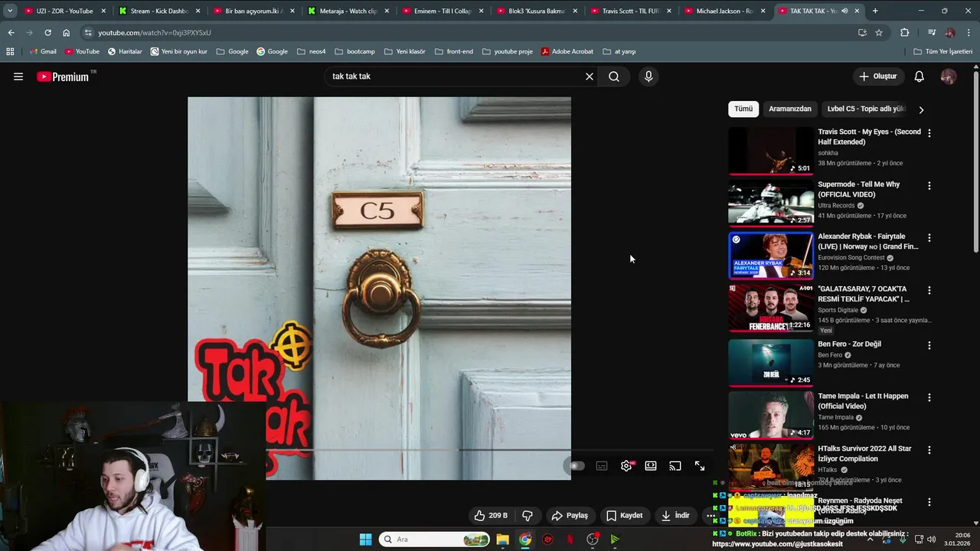Switch player to theater mode
Screen dimensions: 980x551
point(651,466)
